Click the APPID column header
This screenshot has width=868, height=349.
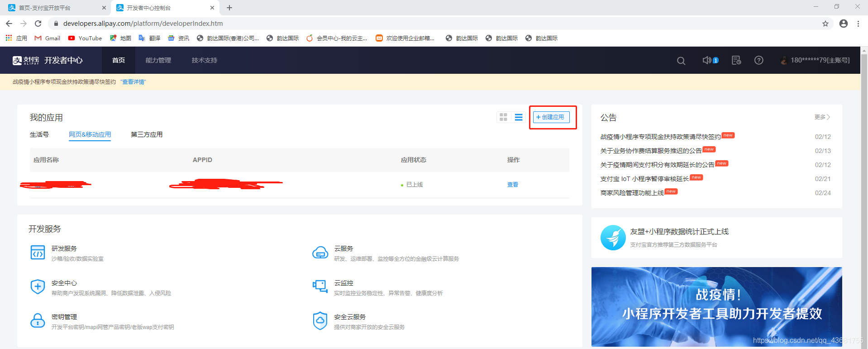coord(202,160)
